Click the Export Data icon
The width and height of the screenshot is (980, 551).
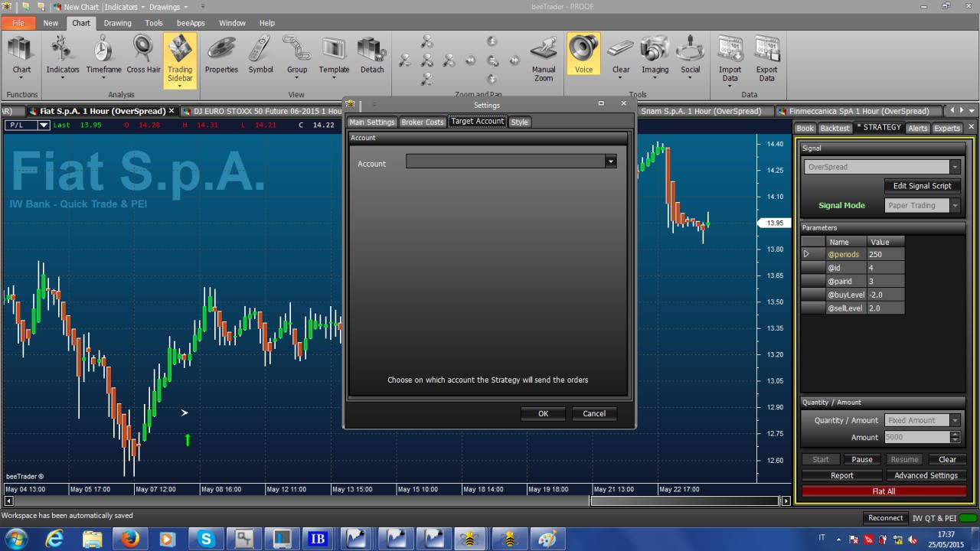[766, 60]
